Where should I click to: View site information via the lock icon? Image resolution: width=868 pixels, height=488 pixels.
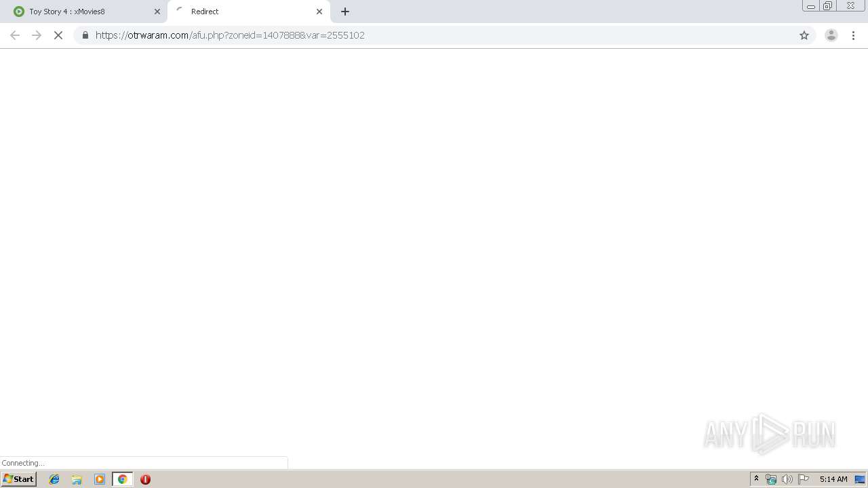(85, 35)
